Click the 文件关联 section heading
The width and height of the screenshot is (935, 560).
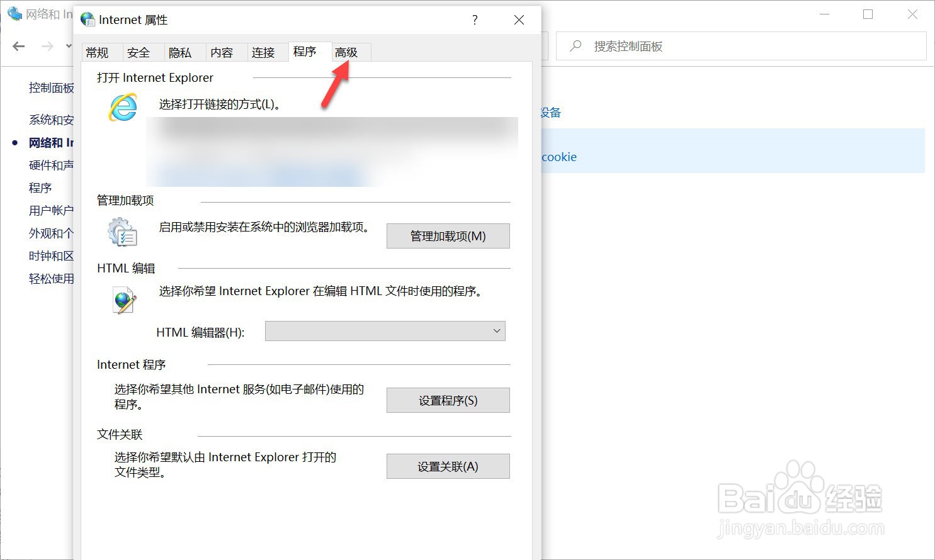pyautogui.click(x=120, y=435)
